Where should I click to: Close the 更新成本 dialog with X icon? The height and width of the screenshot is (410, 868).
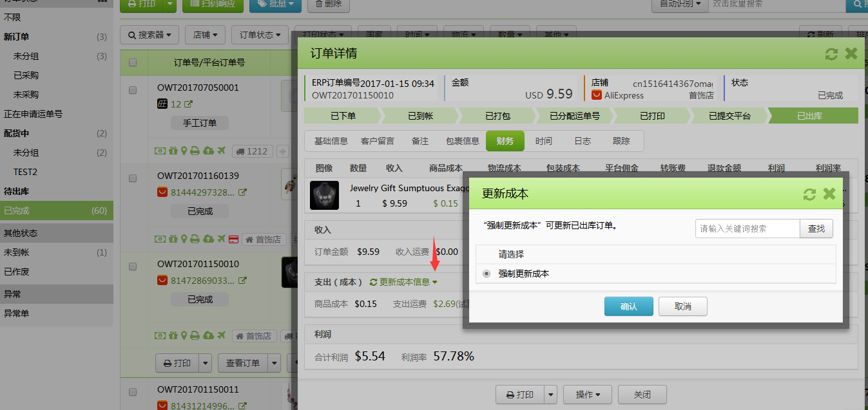point(829,194)
